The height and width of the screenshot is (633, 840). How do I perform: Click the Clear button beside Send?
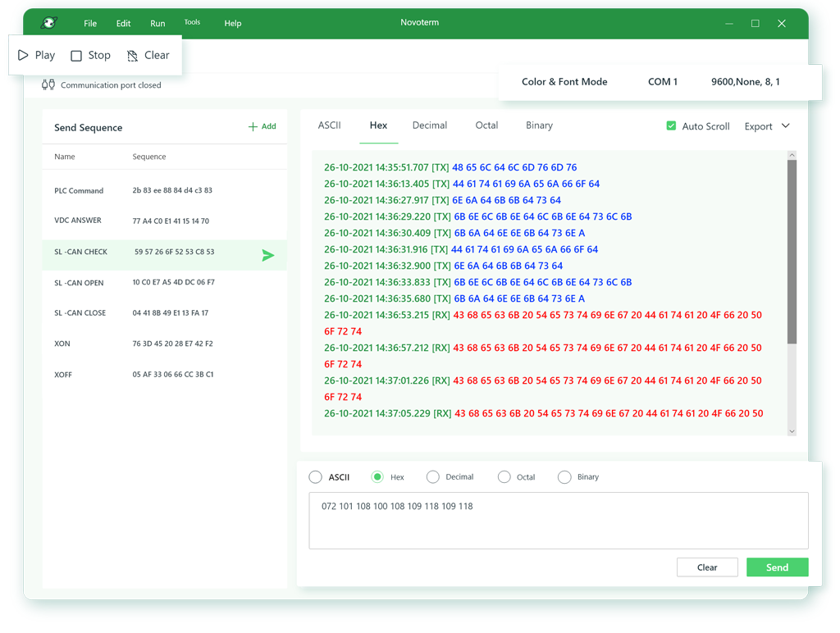(707, 567)
